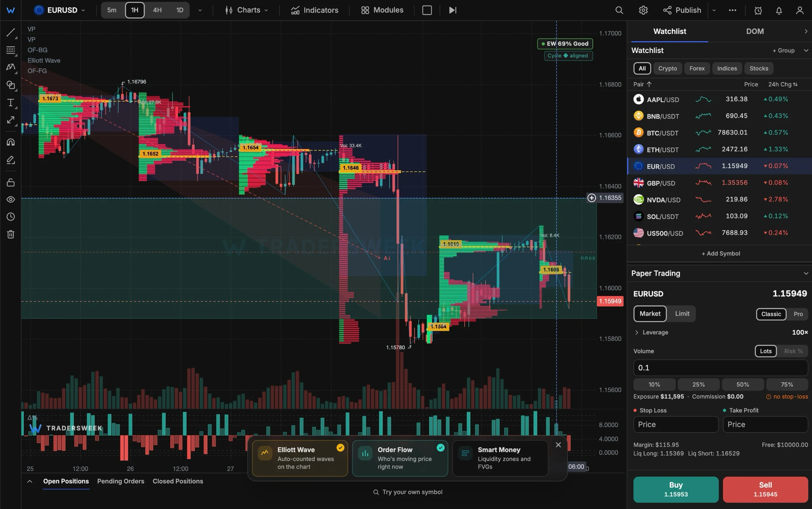Filter watchlist by Forex

697,68
